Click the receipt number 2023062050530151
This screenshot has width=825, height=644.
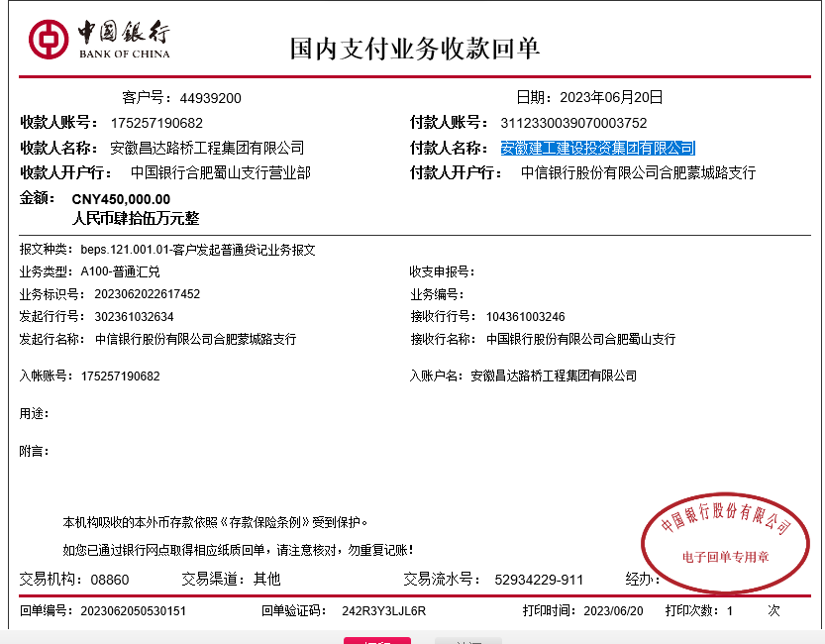coord(133,611)
